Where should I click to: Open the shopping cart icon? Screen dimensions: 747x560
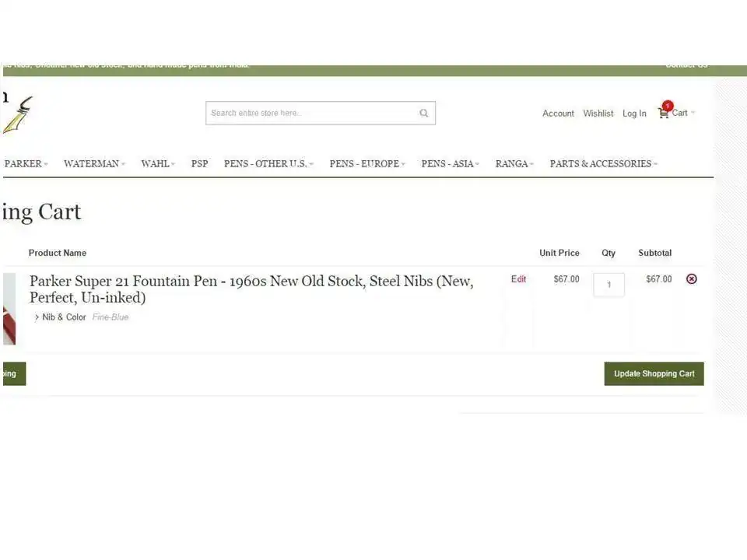tap(663, 113)
